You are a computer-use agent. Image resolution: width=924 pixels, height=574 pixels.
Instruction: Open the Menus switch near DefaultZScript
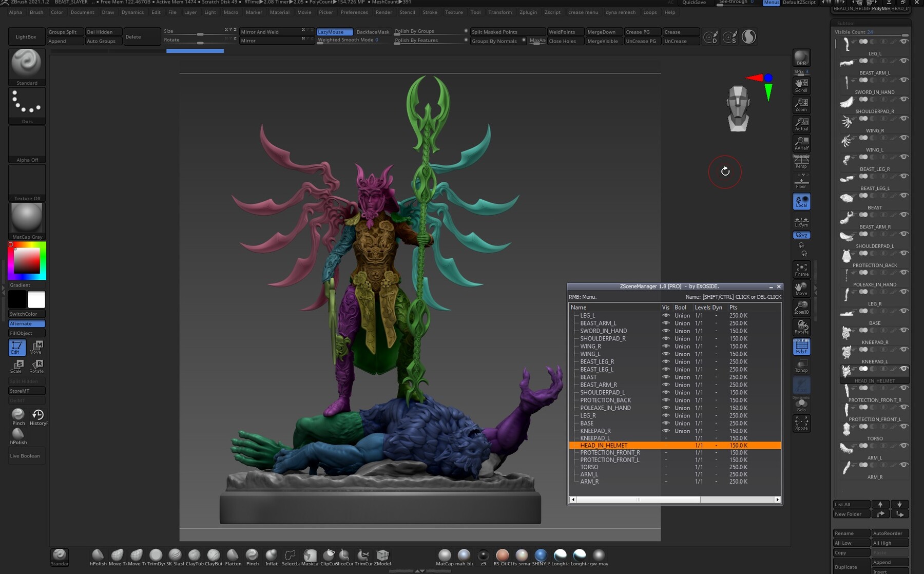[771, 3]
